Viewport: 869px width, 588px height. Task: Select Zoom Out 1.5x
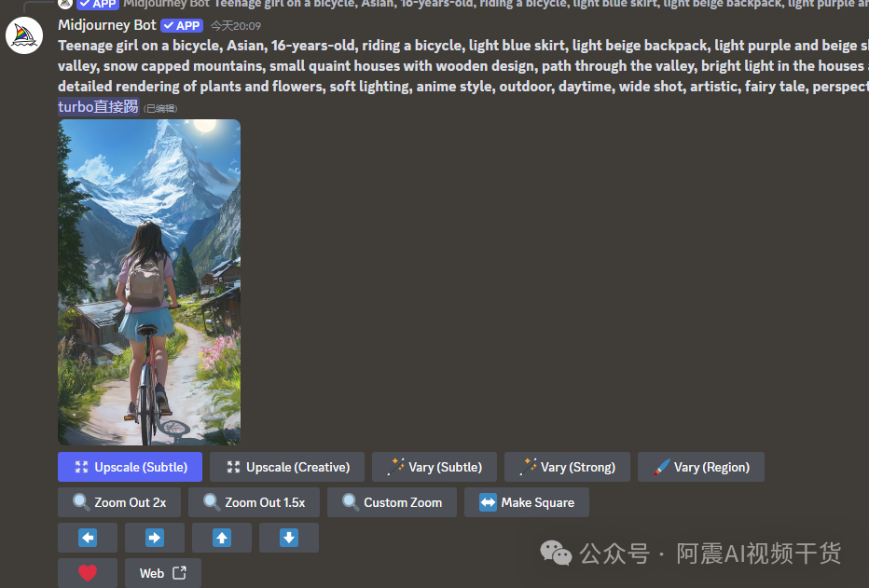(x=254, y=502)
